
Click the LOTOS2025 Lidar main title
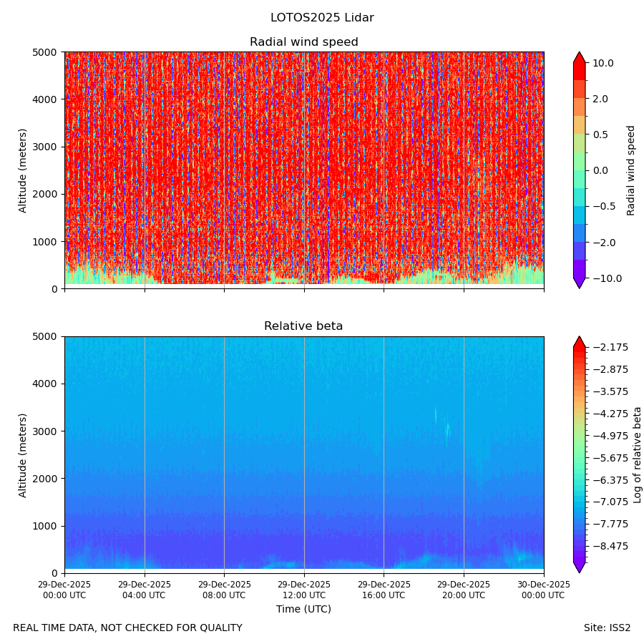pos(322,18)
